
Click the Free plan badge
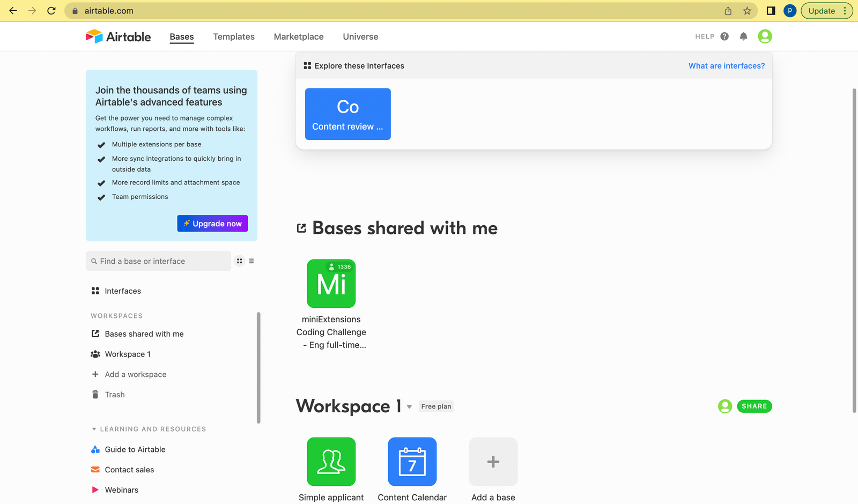click(436, 406)
